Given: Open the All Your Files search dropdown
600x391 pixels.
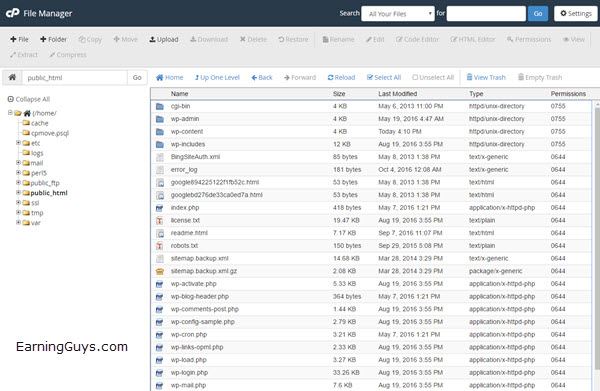Looking at the screenshot, I should [398, 14].
